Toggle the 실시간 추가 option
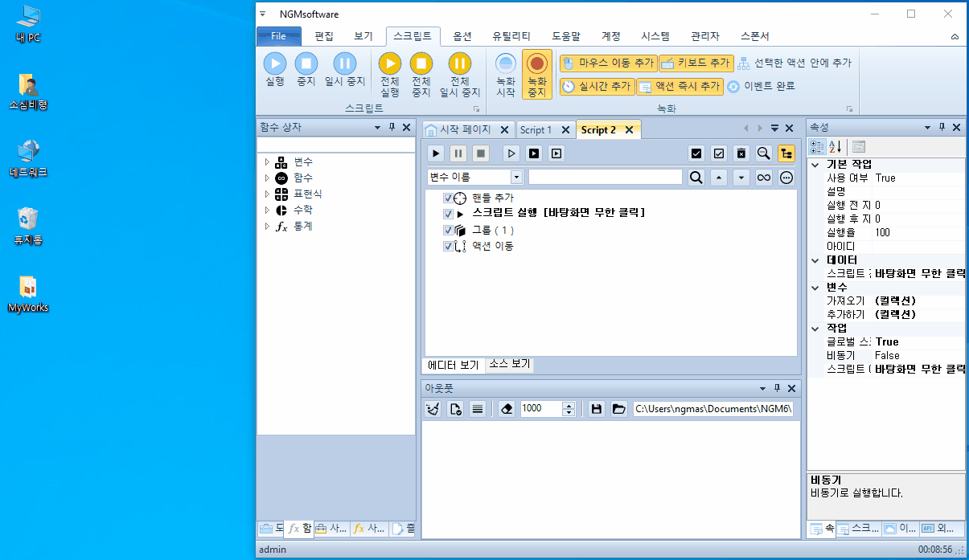 596,86
